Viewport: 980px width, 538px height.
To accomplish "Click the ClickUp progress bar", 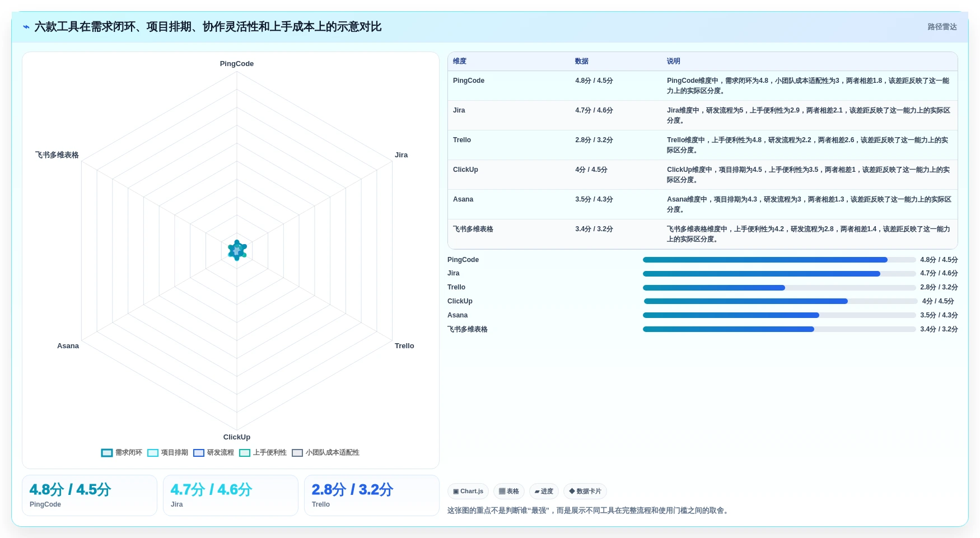I will coord(780,301).
